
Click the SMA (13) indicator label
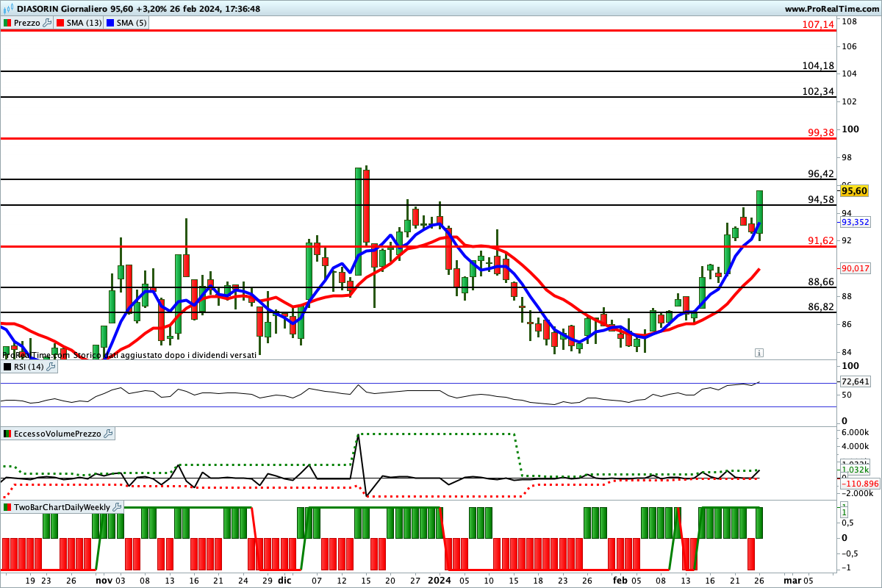[85, 23]
